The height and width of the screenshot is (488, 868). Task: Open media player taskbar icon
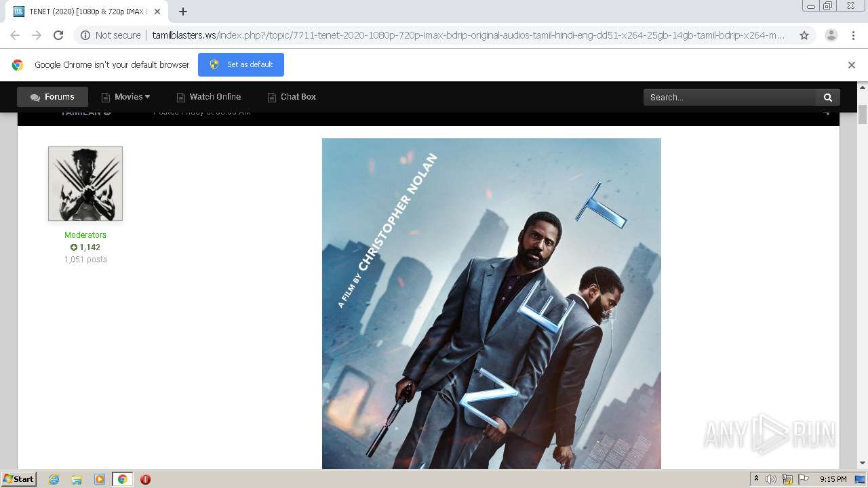(100, 479)
